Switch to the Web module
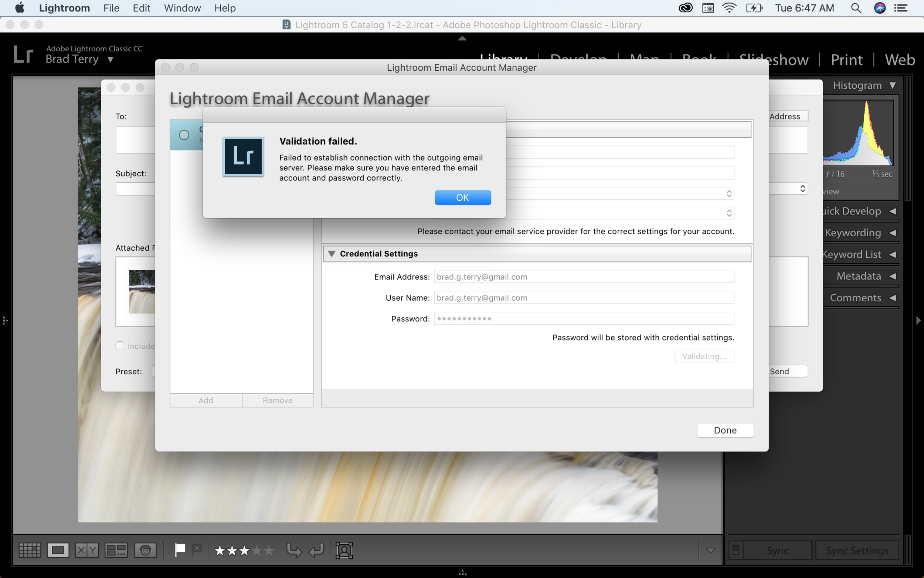 coord(900,60)
